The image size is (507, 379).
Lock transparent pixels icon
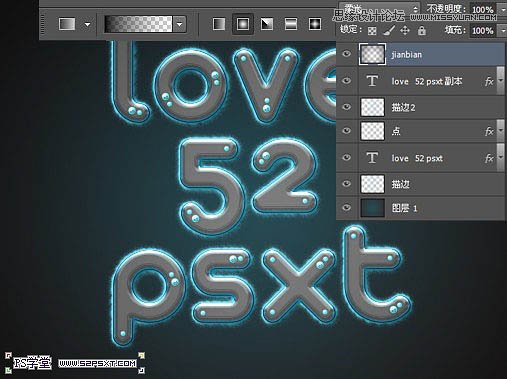(x=372, y=31)
